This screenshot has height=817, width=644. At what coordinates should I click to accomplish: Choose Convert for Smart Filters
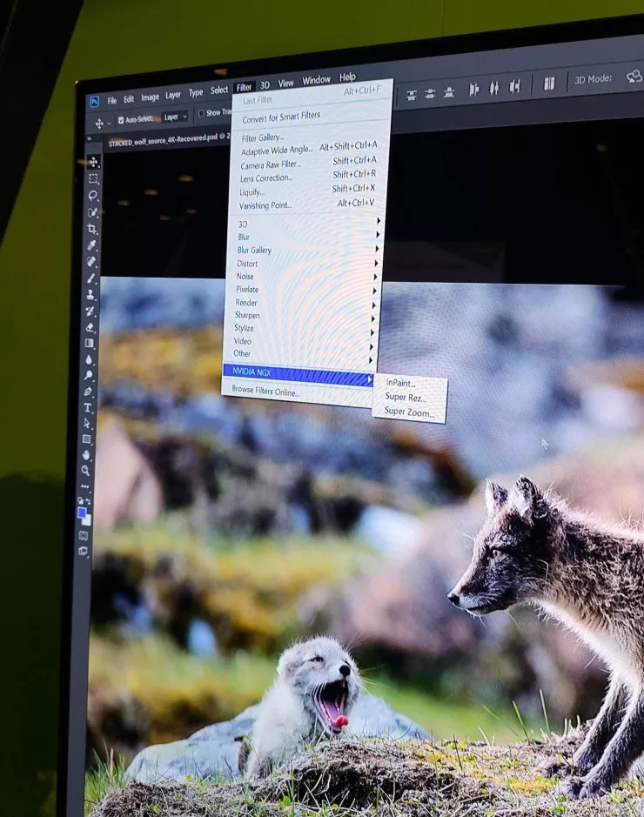281,117
